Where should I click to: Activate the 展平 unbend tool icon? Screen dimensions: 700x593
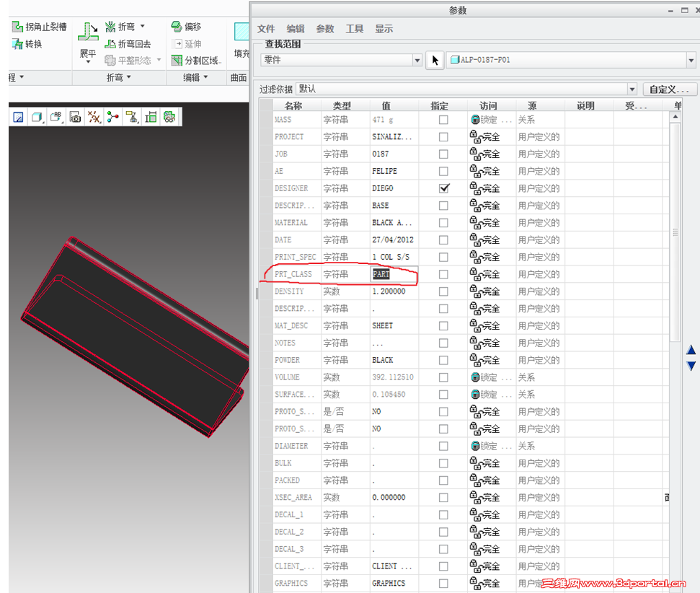[88, 32]
